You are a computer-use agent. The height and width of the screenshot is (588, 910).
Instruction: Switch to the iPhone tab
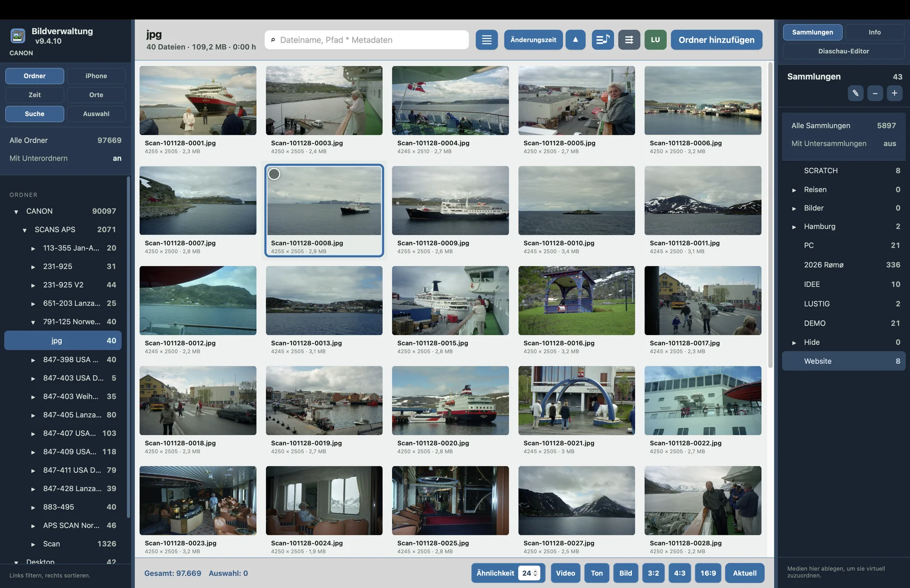pos(96,76)
